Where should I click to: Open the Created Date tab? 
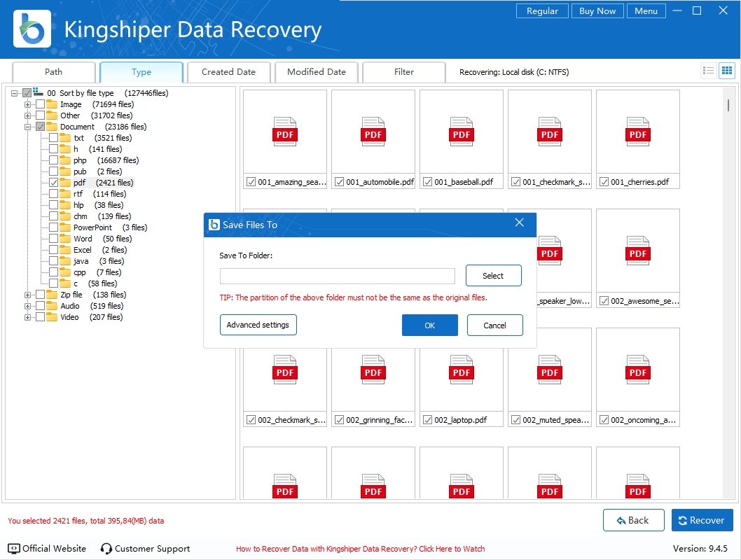pos(229,72)
